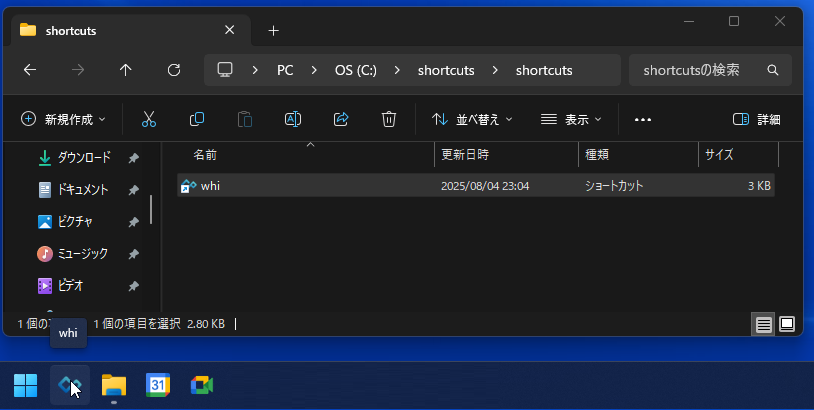814x410 pixels.
Task: Click the search magnifier icon
Action: [772, 70]
